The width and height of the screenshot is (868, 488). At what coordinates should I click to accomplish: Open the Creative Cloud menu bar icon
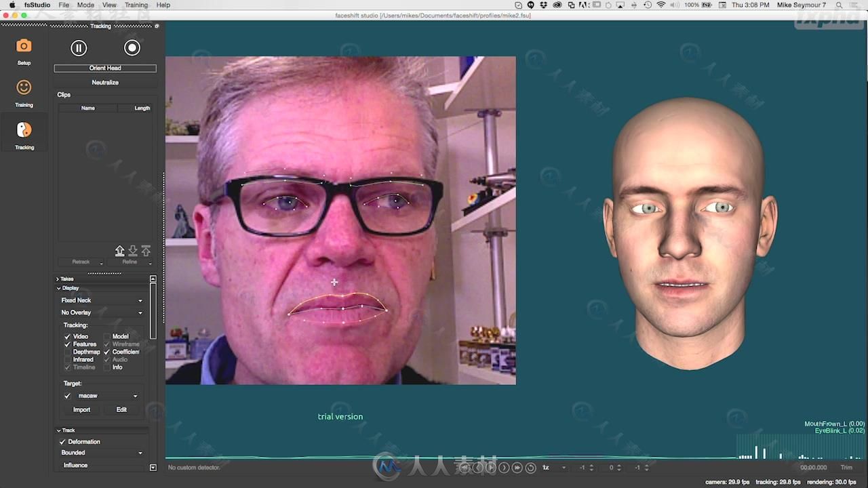pyautogui.click(x=557, y=5)
